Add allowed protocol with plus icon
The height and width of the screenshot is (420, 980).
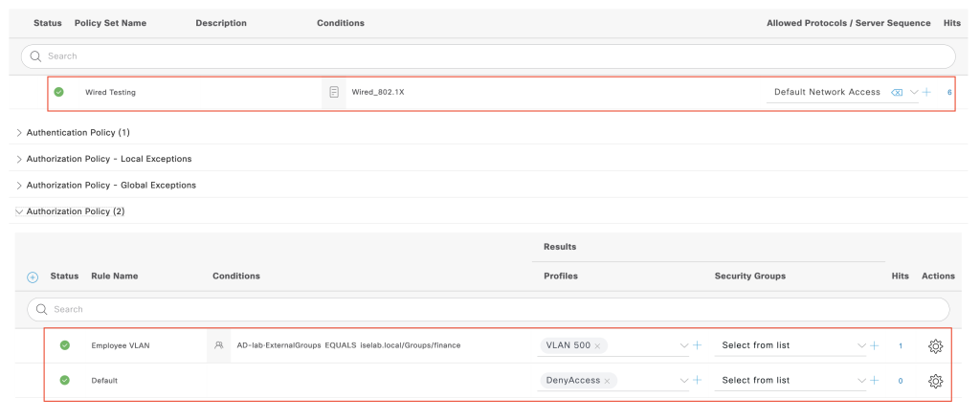tap(926, 93)
